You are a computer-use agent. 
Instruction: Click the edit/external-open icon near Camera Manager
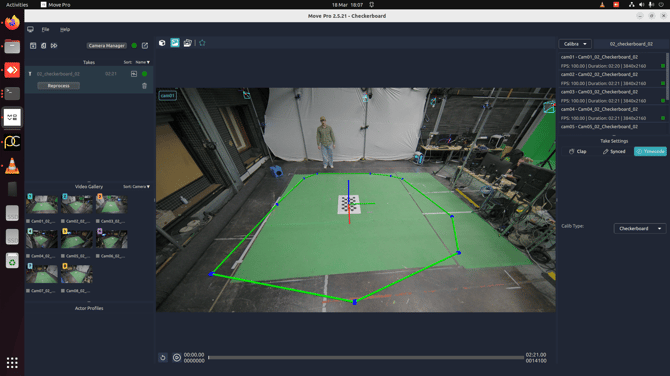click(x=145, y=46)
